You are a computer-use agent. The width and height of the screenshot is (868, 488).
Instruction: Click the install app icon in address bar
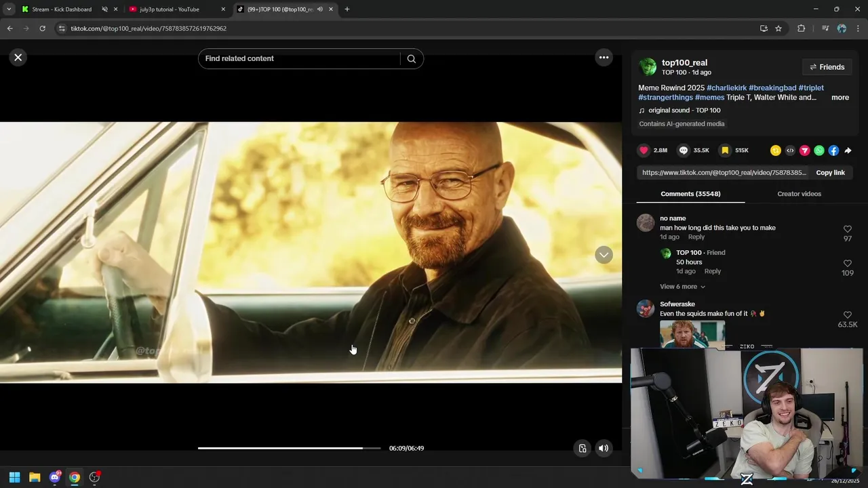pyautogui.click(x=764, y=28)
